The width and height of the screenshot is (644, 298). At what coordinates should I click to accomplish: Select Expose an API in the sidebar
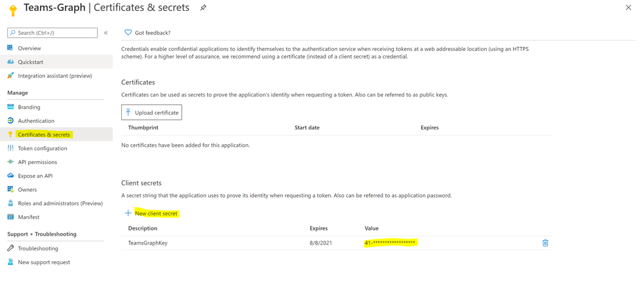pos(35,176)
